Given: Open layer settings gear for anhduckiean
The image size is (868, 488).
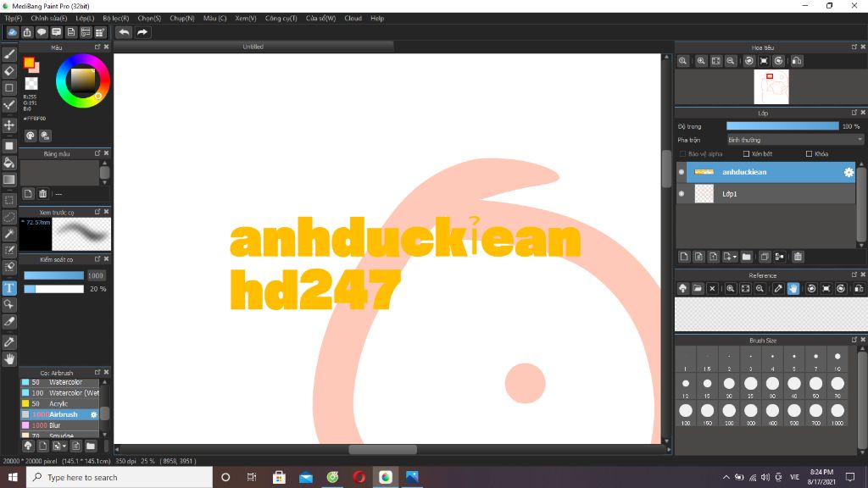Looking at the screenshot, I should coord(849,172).
